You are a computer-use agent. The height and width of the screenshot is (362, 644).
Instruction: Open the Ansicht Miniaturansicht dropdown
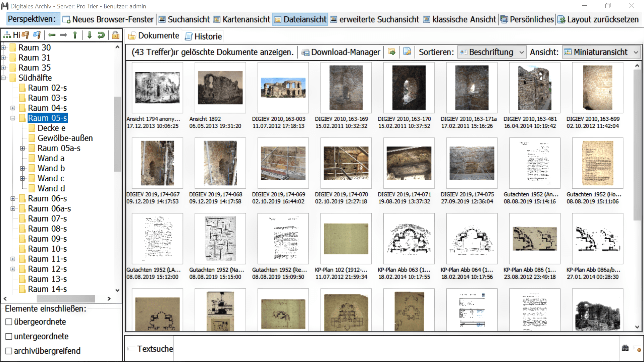pos(601,52)
